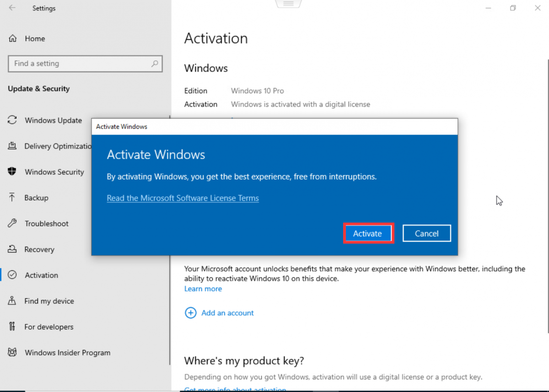Open For developers settings
Image resolution: width=549 pixels, height=392 pixels.
pos(49,327)
